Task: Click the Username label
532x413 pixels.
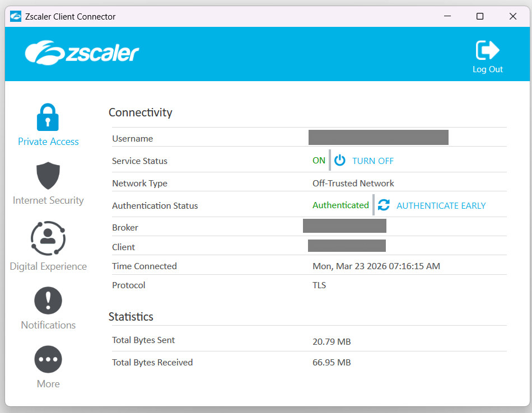Action: pyautogui.click(x=133, y=139)
